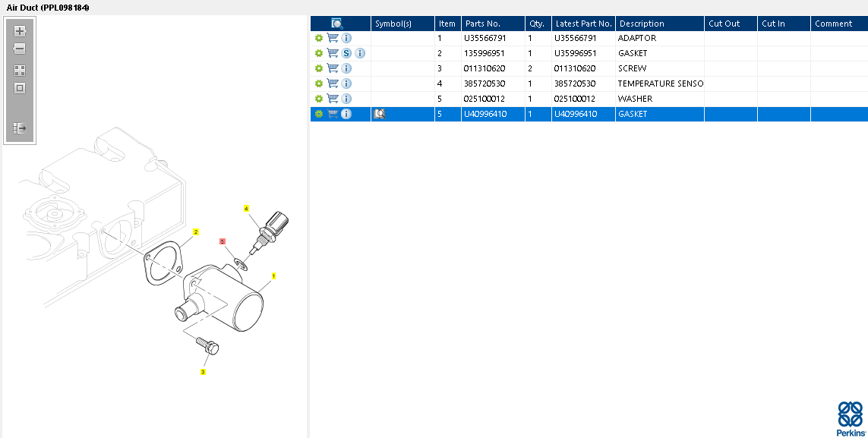
Task: Click the Qty. column header
Action: [538, 24]
